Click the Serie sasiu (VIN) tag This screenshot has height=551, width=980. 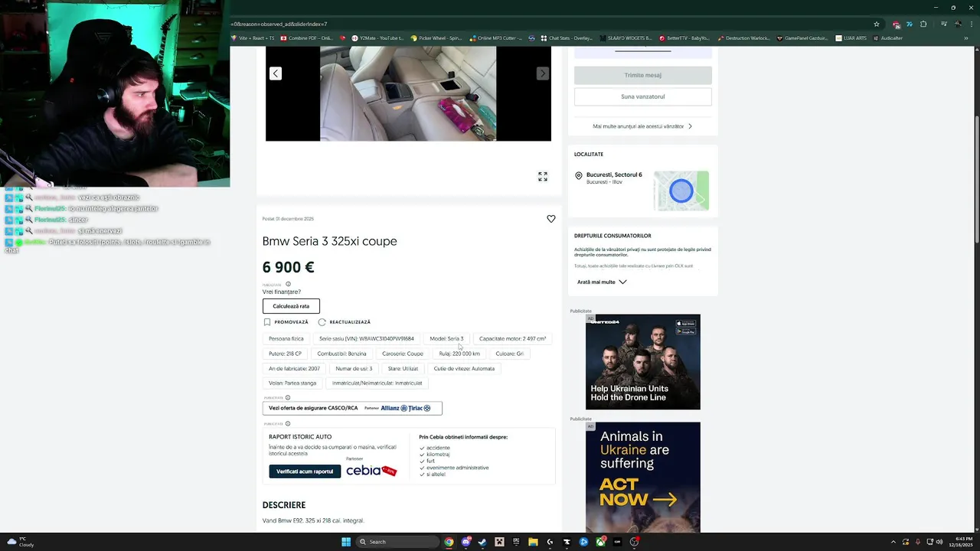tap(367, 338)
